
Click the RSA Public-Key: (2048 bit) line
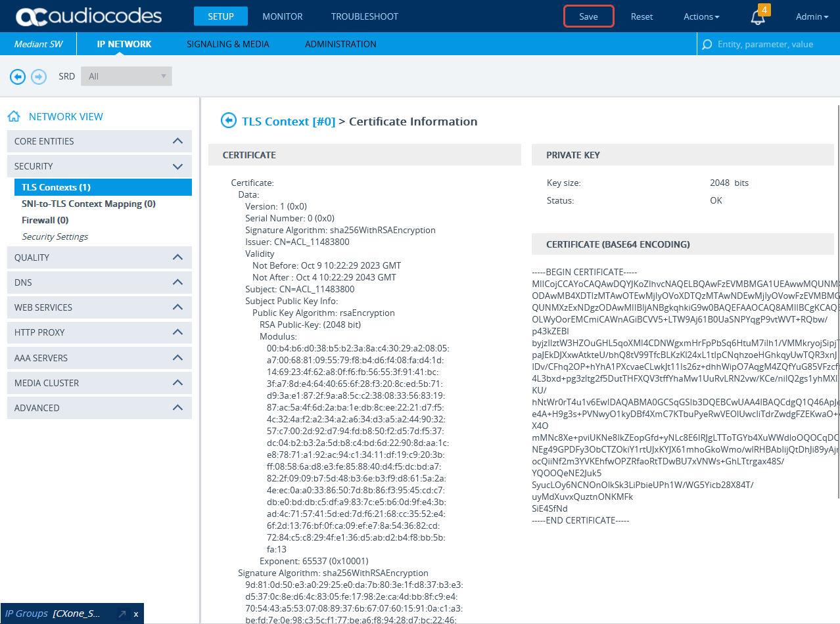(310, 324)
